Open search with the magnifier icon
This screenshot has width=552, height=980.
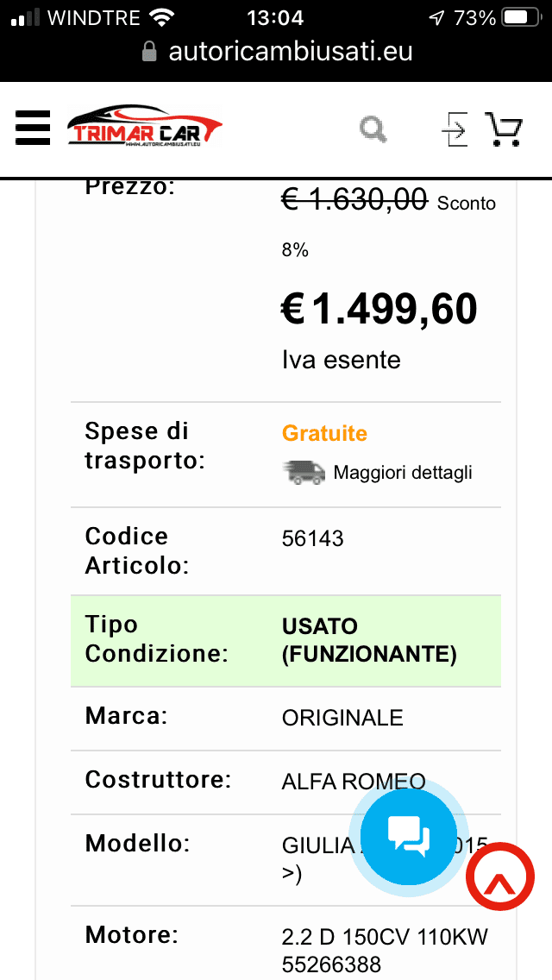373,129
